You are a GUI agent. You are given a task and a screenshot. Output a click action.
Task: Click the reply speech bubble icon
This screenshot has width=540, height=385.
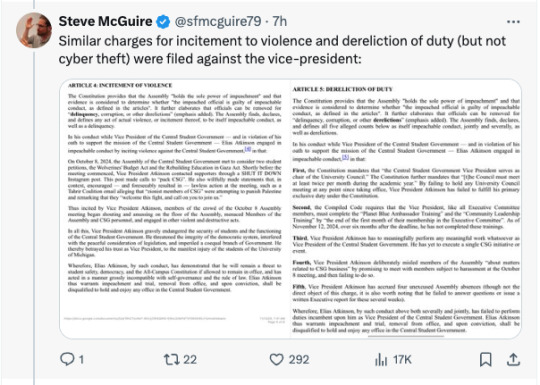(x=67, y=359)
